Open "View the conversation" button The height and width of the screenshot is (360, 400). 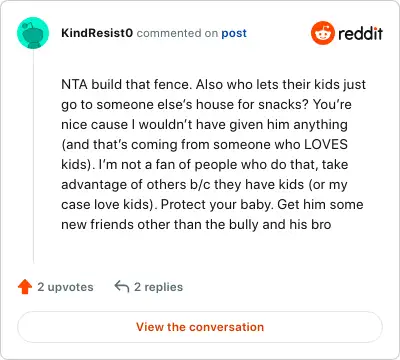pyautogui.click(x=200, y=327)
